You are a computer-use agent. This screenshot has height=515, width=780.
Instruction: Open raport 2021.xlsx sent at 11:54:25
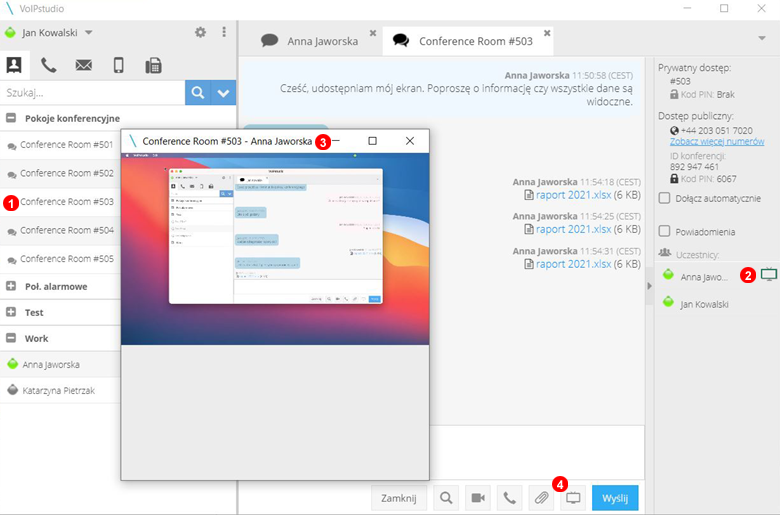pyautogui.click(x=573, y=229)
